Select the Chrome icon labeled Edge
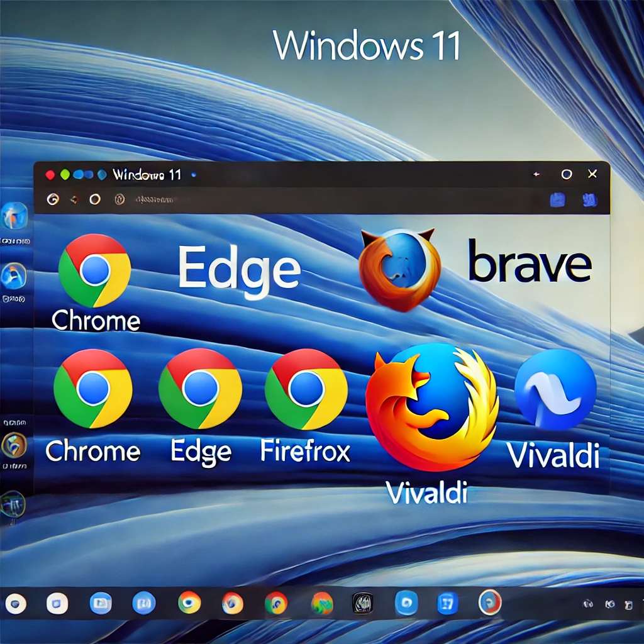This screenshot has width=644, height=644. (200, 389)
